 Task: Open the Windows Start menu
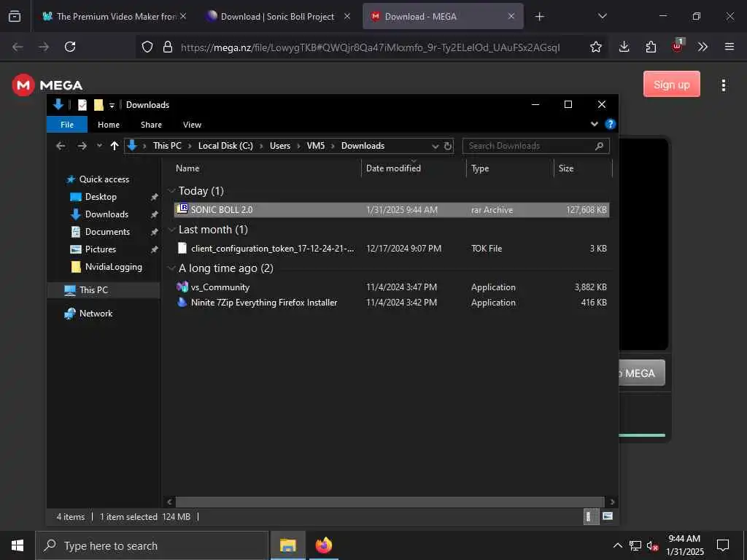pos(18,545)
